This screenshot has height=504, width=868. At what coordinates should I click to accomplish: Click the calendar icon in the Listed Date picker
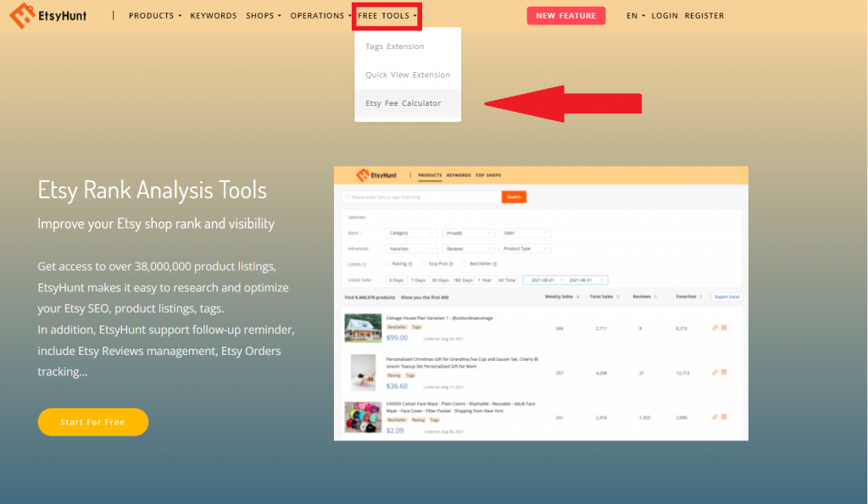pos(602,280)
